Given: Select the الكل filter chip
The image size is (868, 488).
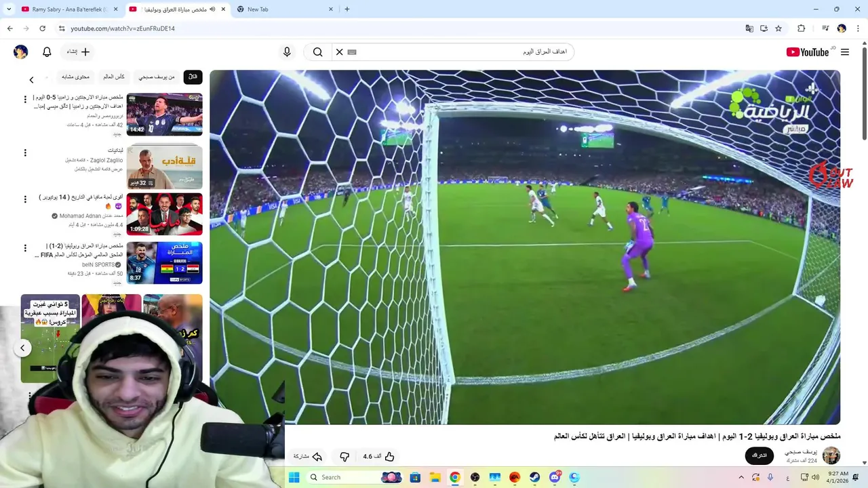Looking at the screenshot, I should 193,77.
